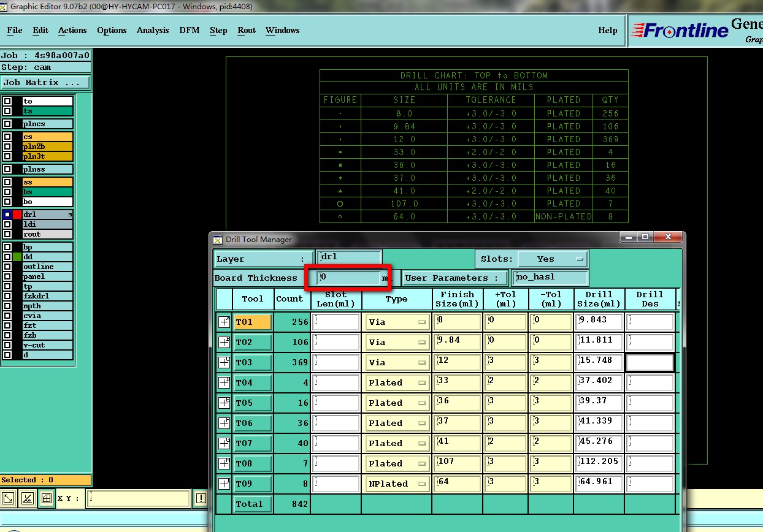
Task: Click the Board Thickness input field
Action: pos(349,278)
